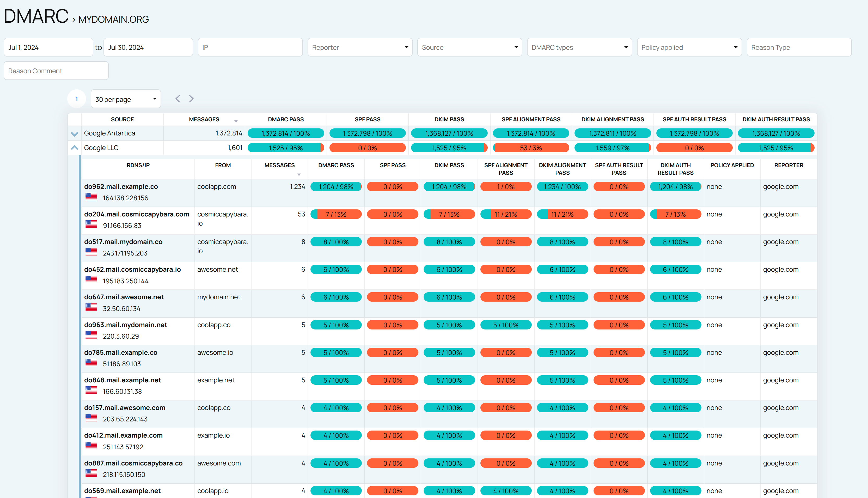Select the do785.mail.example.co host

click(121, 353)
